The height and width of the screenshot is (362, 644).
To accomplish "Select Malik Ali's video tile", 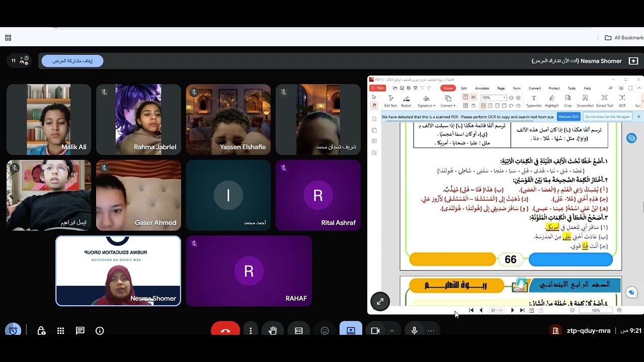I will [49, 119].
